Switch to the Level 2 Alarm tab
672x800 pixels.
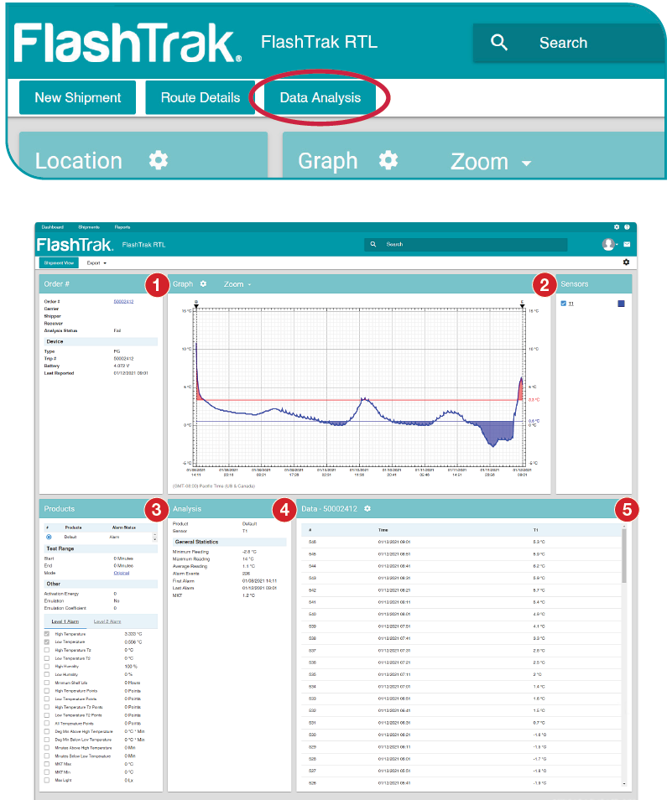tap(107, 621)
